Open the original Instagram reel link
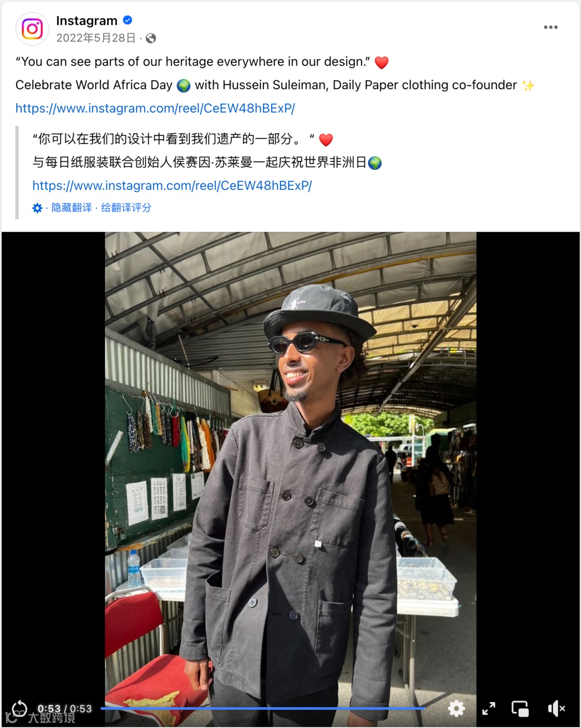The width and height of the screenshot is (581, 728). tap(155, 108)
